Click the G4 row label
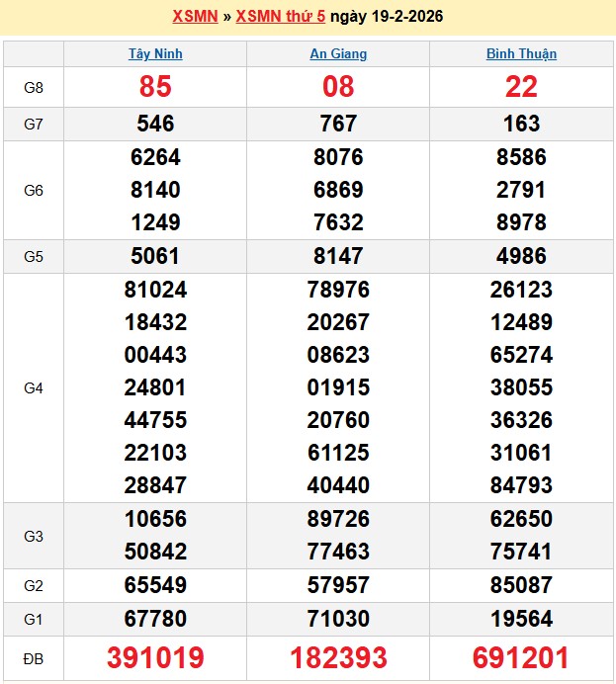This screenshot has width=616, height=684. point(34,388)
